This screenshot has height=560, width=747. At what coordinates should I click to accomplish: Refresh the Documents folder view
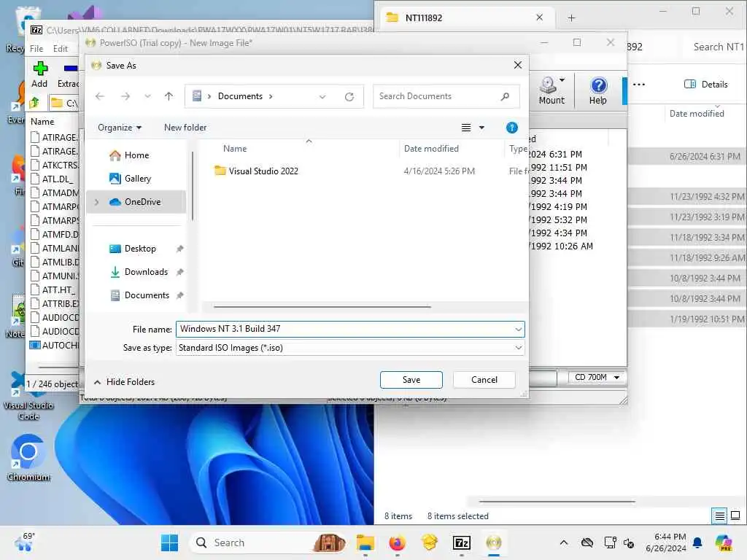(x=349, y=97)
